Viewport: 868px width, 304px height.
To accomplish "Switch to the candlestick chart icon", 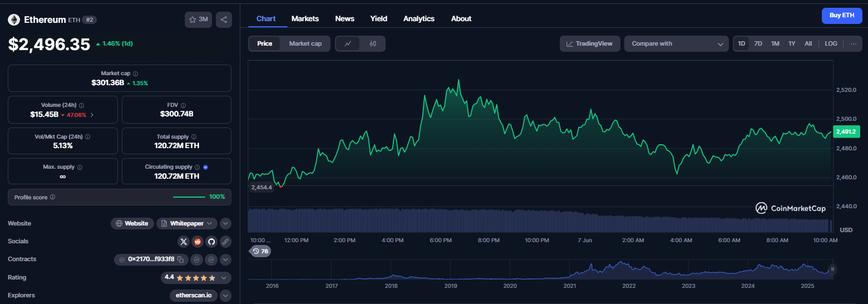I will [x=373, y=43].
